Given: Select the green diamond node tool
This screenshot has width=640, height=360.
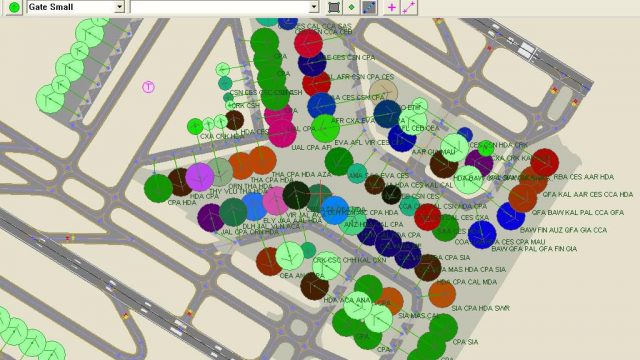Looking at the screenshot, I should point(351,7).
